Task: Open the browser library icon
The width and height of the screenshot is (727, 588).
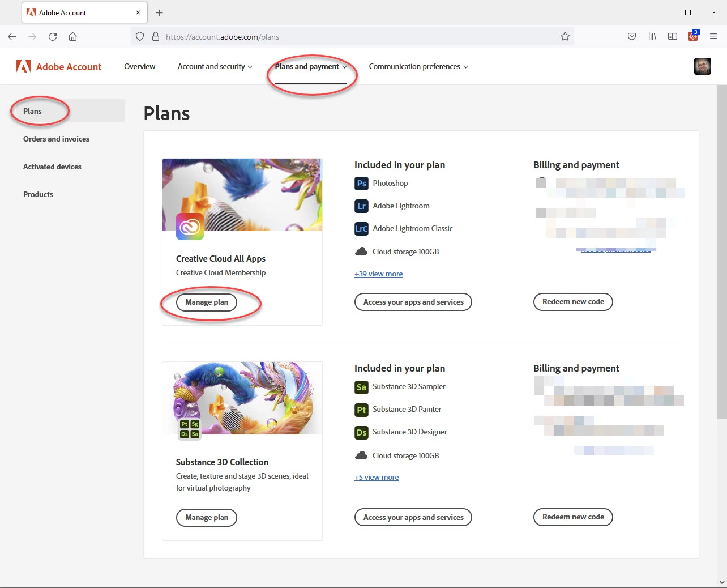Action: pyautogui.click(x=652, y=37)
